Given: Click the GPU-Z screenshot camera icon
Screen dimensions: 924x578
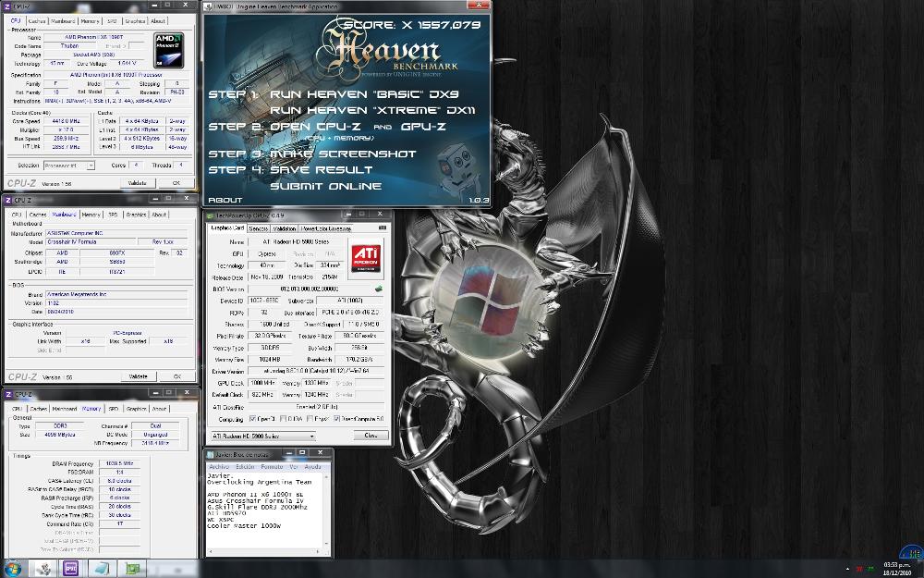Looking at the screenshot, I should click(x=382, y=228).
